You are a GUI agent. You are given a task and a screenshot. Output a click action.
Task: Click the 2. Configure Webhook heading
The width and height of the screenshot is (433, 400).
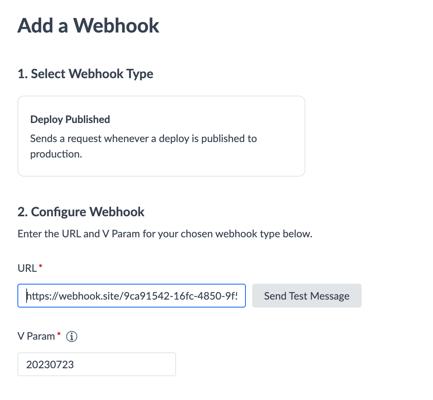coord(81,212)
